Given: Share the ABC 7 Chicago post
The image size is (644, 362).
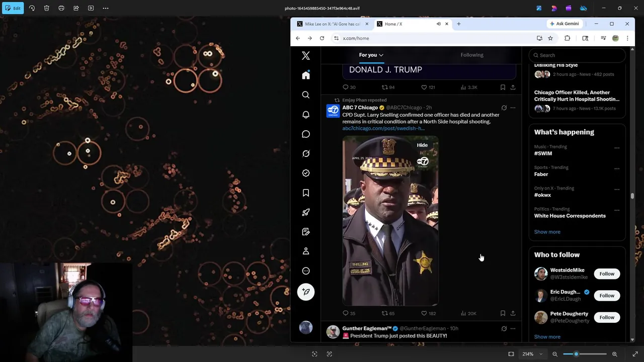Looking at the screenshot, I should pyautogui.click(x=513, y=313).
